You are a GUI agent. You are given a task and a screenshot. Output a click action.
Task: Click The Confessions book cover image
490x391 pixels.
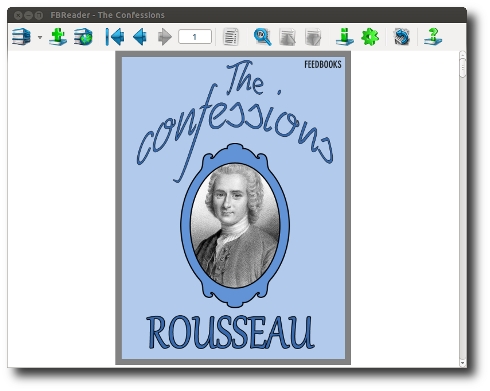click(233, 208)
